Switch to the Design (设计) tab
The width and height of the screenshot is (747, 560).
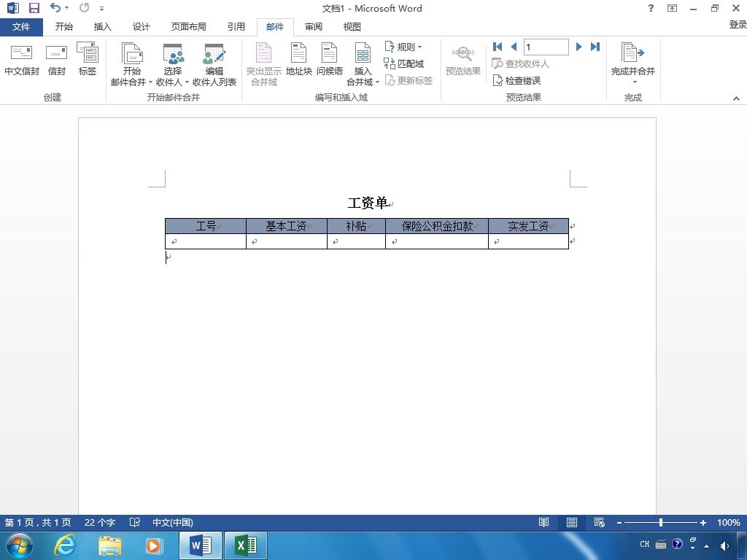pyautogui.click(x=141, y=27)
